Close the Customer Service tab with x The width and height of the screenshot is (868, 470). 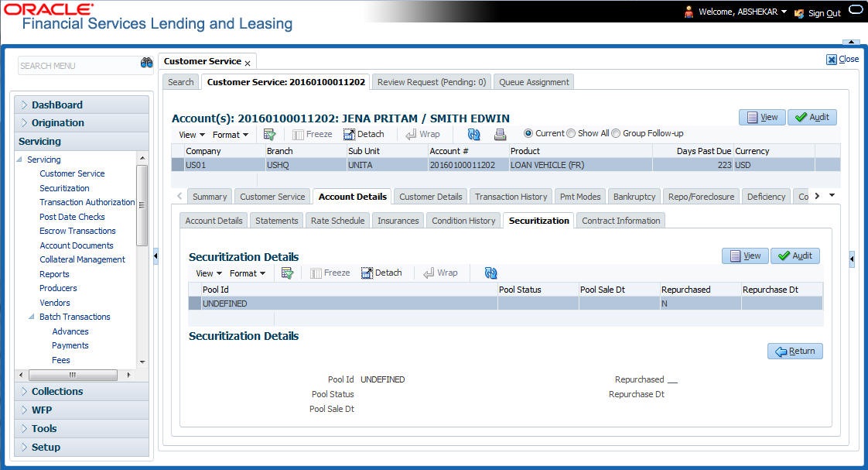(x=248, y=63)
